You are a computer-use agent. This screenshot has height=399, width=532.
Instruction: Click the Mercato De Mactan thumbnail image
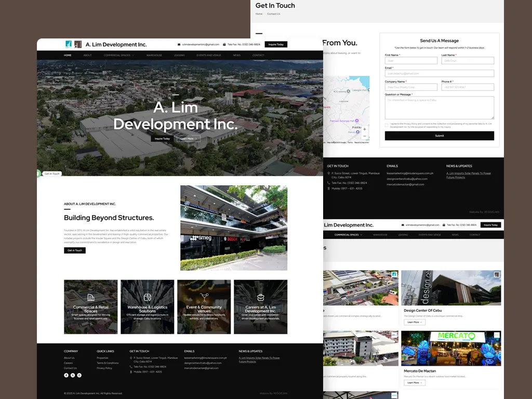point(451,348)
